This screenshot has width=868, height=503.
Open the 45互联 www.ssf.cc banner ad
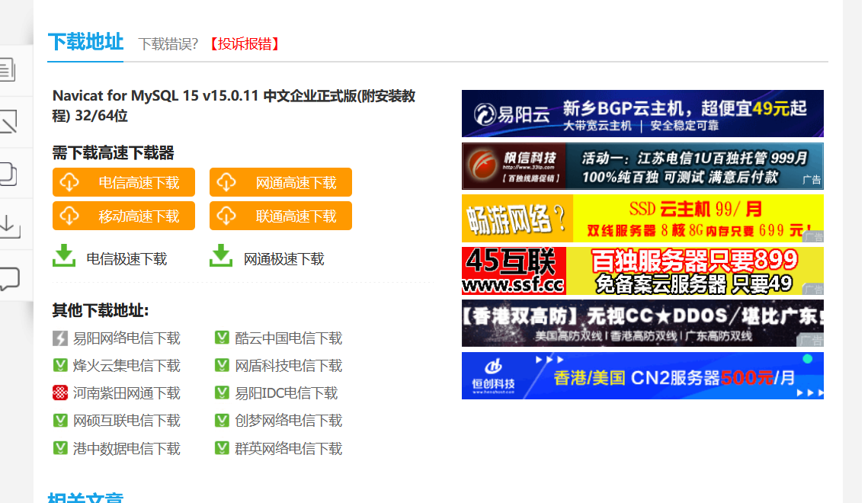(x=642, y=271)
